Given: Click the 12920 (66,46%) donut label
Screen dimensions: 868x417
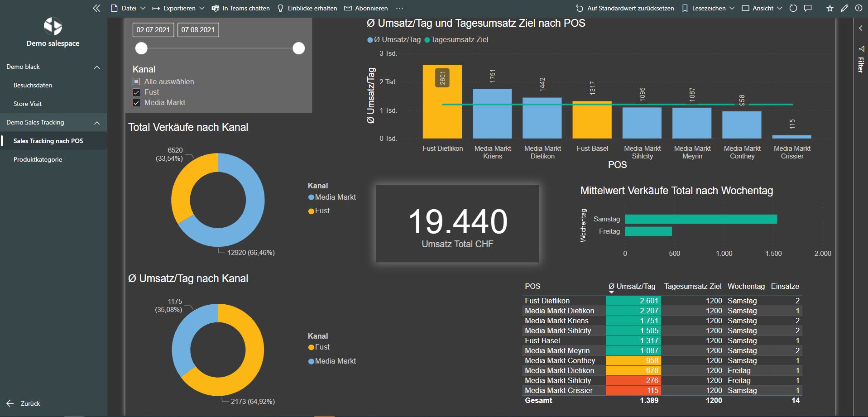Looking at the screenshot, I should (251, 253).
